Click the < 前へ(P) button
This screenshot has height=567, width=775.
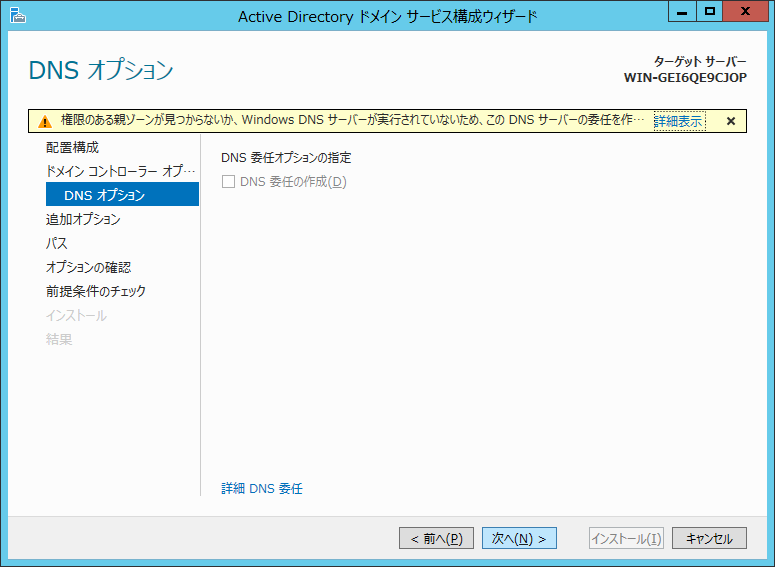coord(436,538)
